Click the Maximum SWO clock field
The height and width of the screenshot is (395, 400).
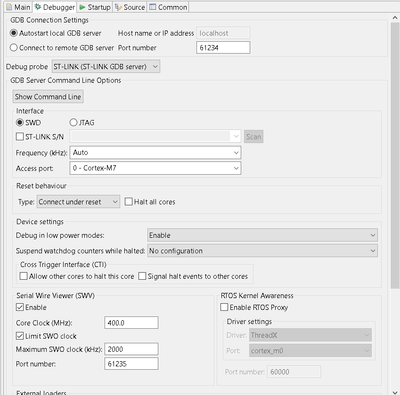point(131,349)
